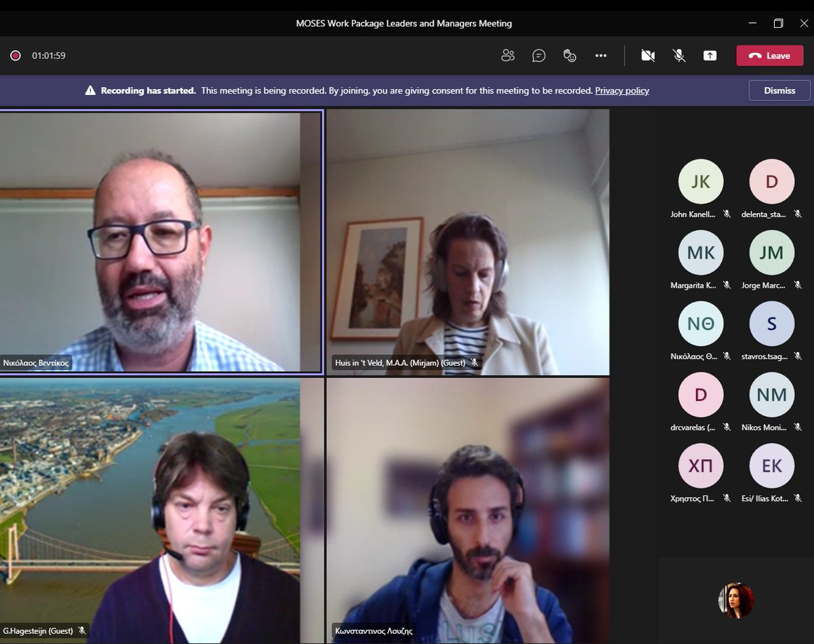Click your self-view profile picture thumbnail
This screenshot has width=814, height=644.
tap(736, 601)
